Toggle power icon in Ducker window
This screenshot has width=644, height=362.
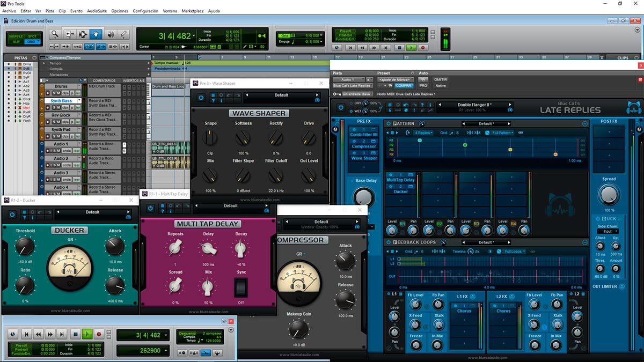coord(12,215)
